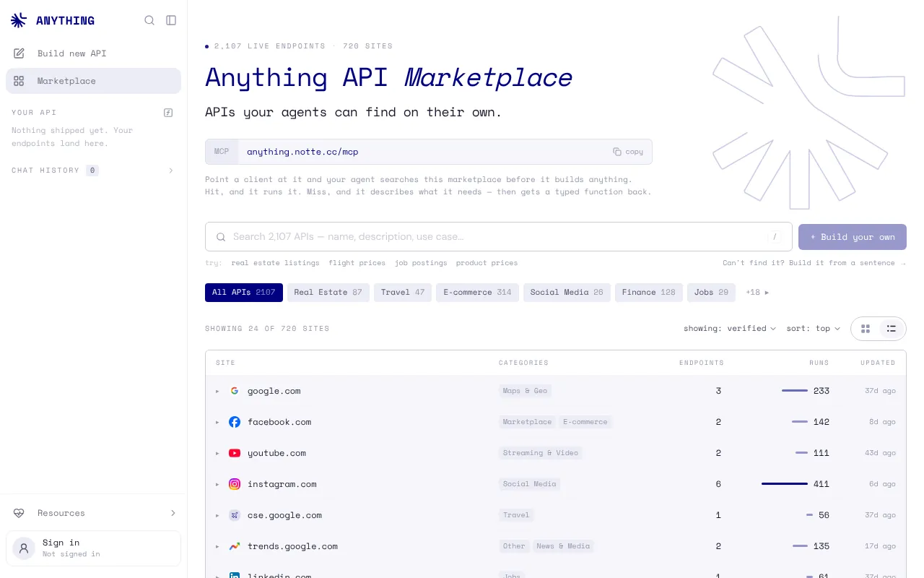
Task: Click the Build new API pencil icon
Action: coord(19,53)
